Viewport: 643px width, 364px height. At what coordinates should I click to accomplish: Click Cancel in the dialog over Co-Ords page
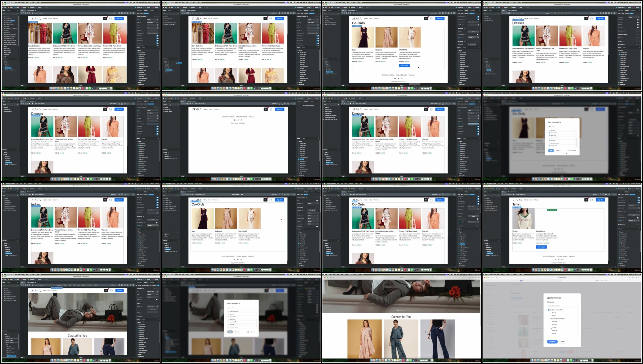(558, 151)
